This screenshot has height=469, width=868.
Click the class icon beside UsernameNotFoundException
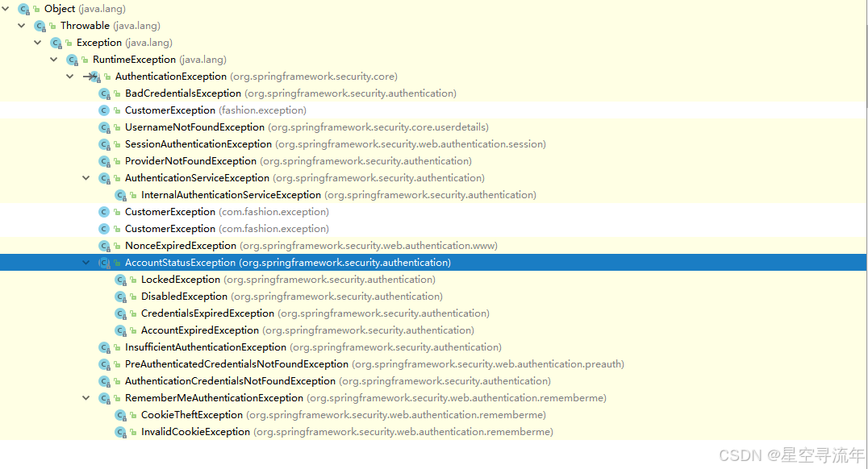tap(104, 127)
